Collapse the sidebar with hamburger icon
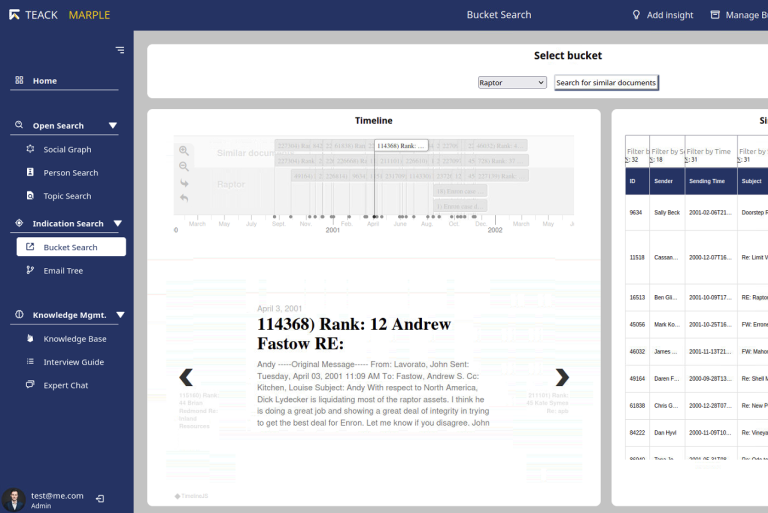The image size is (768, 513). [120, 50]
